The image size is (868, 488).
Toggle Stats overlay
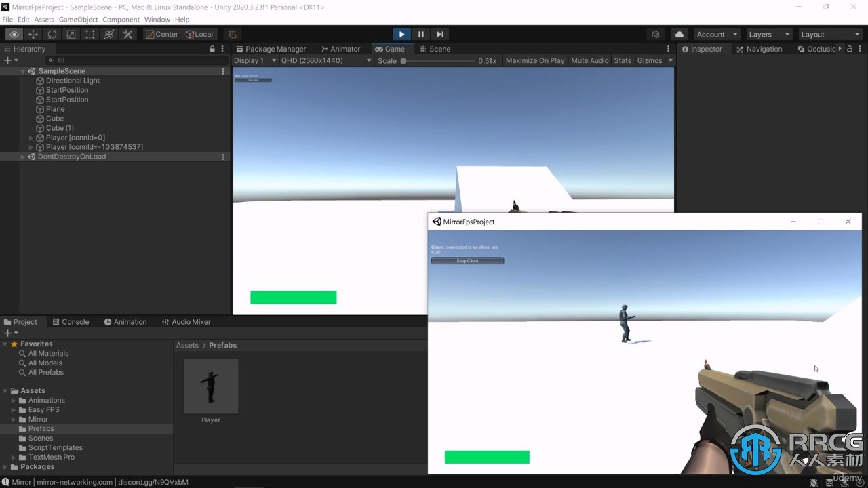[623, 60]
